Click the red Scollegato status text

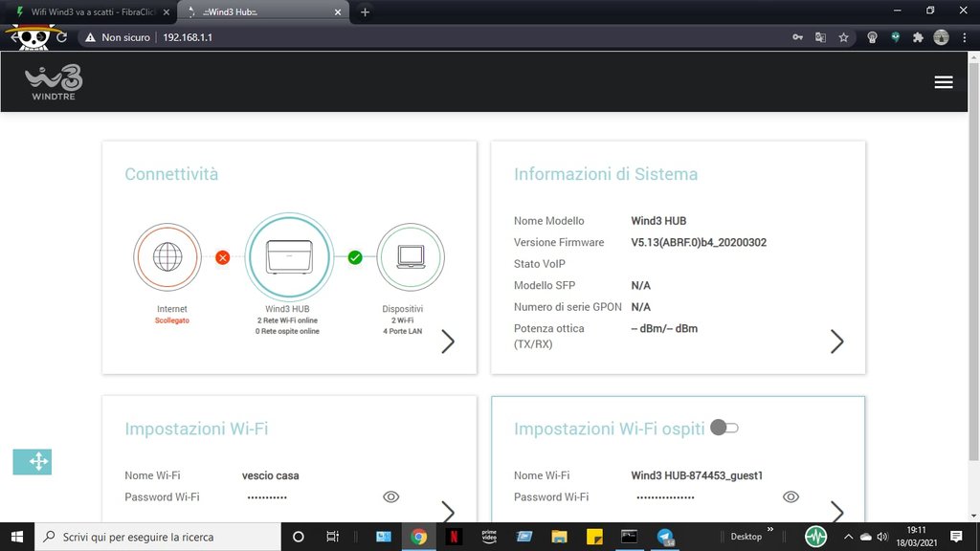(172, 320)
